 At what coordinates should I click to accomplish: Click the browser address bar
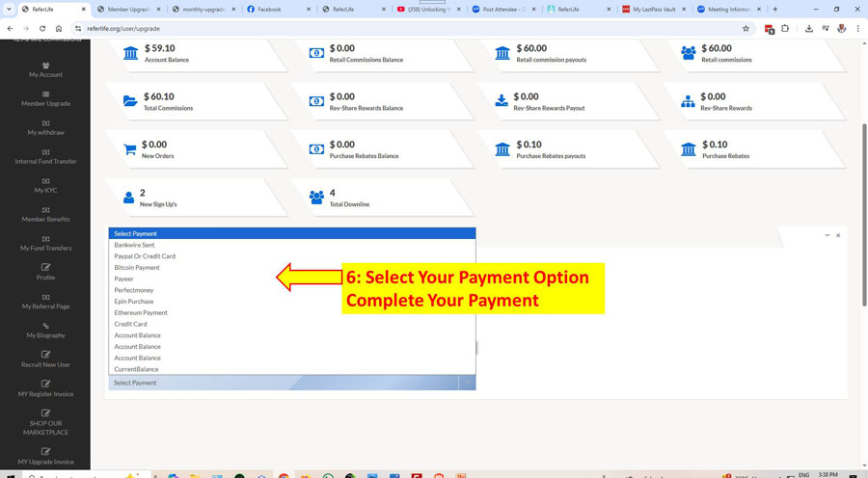[386, 29]
